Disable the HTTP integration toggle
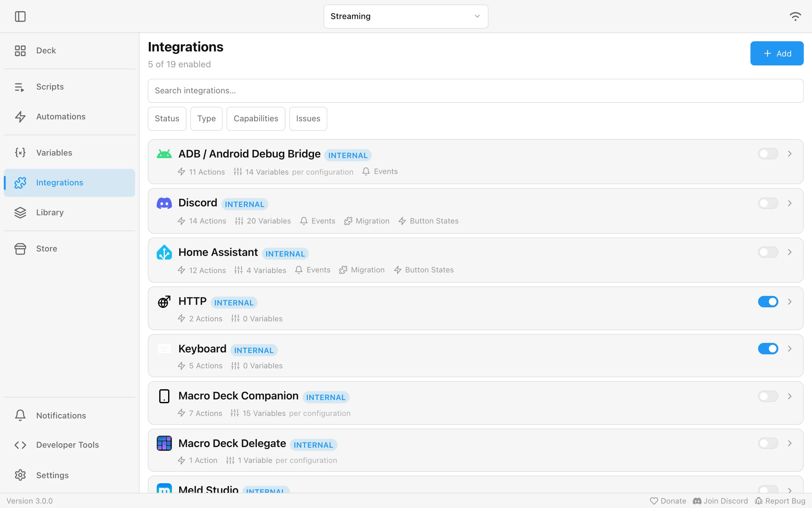The height and width of the screenshot is (508, 812). (x=768, y=302)
